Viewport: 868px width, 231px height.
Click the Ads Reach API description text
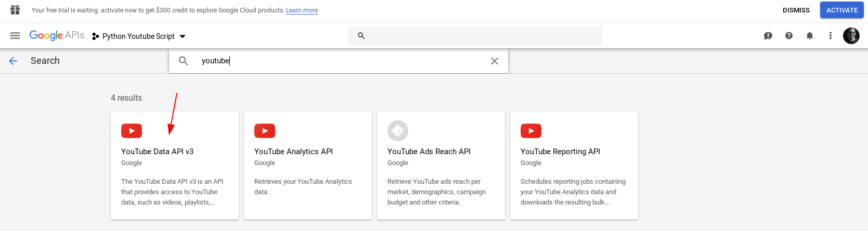point(436,192)
